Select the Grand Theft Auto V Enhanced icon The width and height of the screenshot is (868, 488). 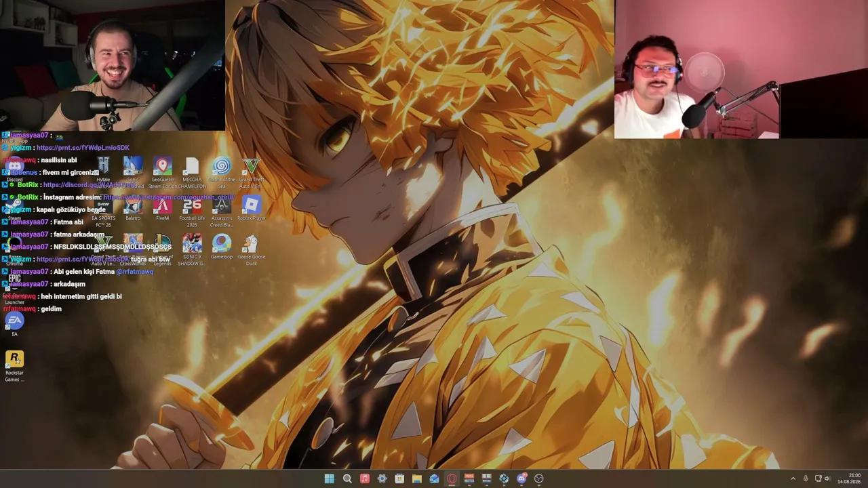(x=252, y=172)
